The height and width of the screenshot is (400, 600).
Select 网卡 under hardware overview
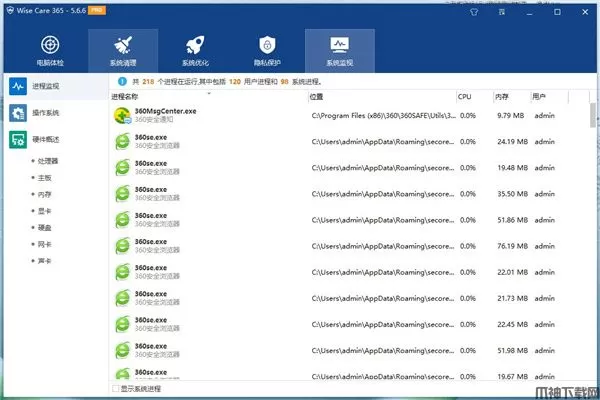pyautogui.click(x=45, y=244)
